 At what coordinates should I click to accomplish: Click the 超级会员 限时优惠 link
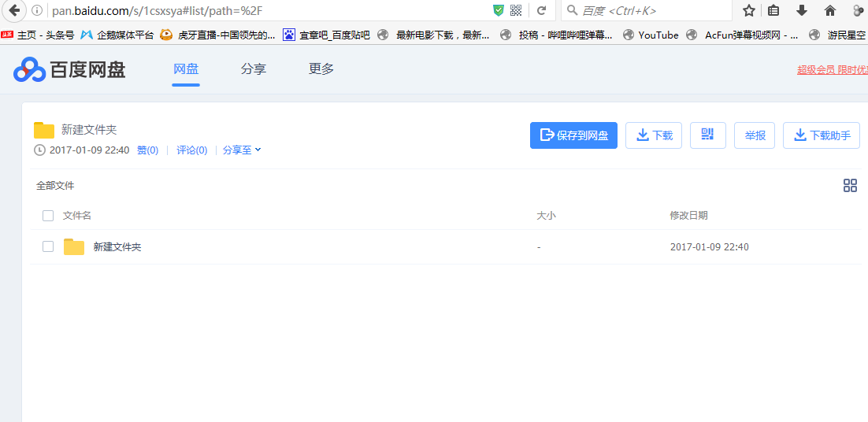click(832, 70)
